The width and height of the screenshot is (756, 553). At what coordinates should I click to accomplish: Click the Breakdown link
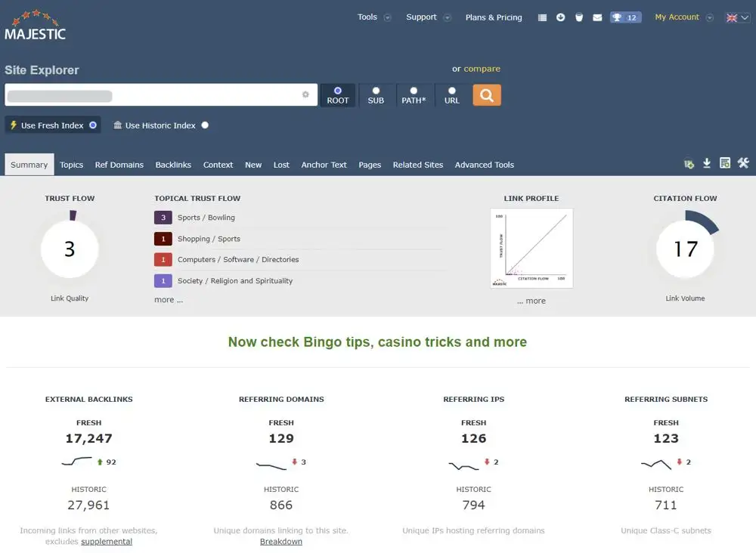click(281, 542)
